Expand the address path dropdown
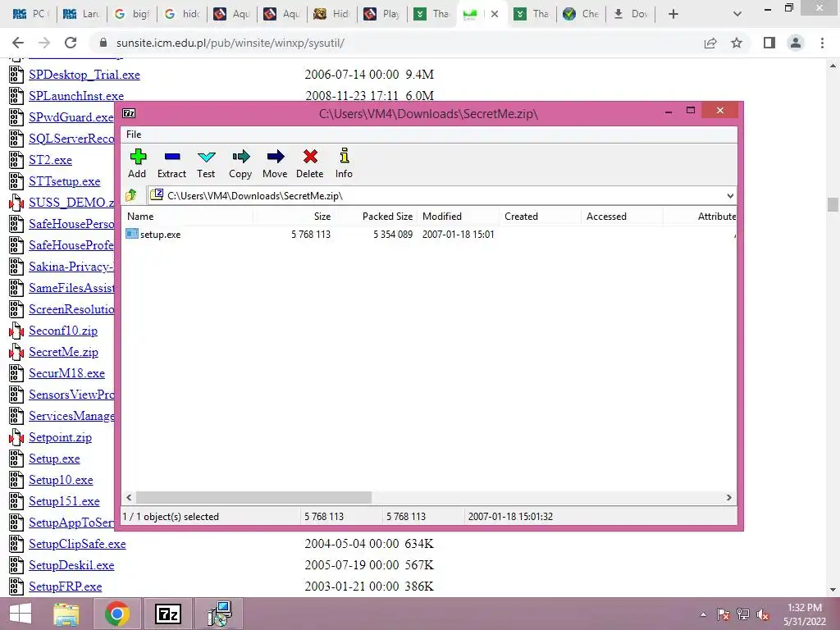 pyautogui.click(x=729, y=195)
